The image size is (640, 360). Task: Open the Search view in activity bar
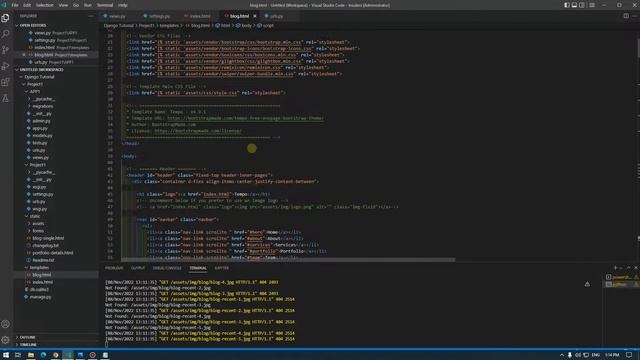point(5,34)
